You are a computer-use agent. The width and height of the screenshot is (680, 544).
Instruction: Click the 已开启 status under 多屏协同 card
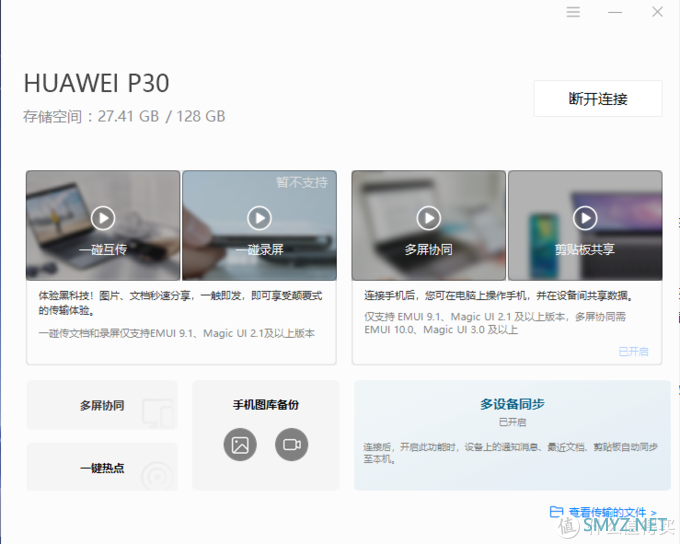(634, 351)
